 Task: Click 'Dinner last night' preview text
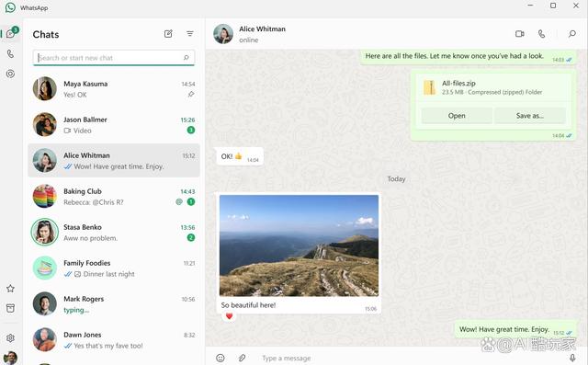108,274
